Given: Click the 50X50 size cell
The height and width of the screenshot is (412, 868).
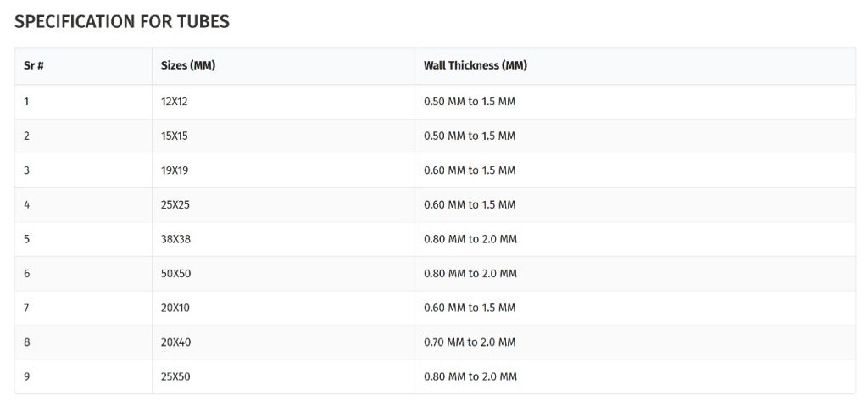Looking at the screenshot, I should click(175, 274).
